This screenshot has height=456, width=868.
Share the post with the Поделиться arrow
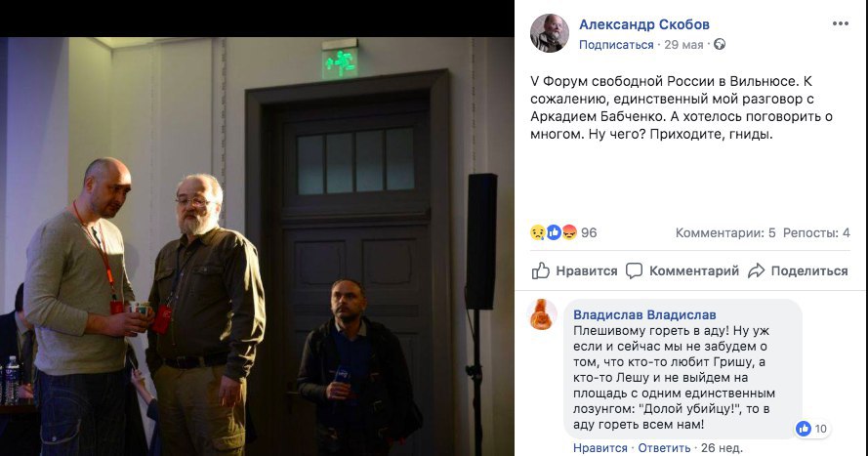coord(798,270)
